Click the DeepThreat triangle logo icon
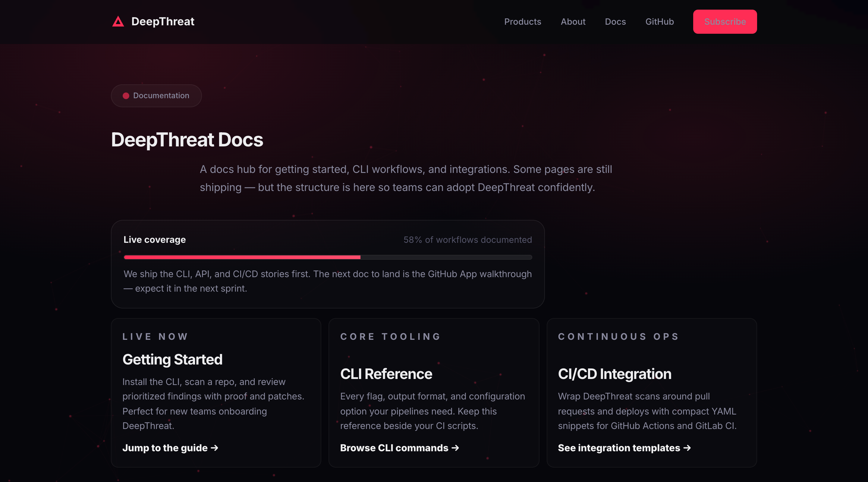The image size is (868, 482). pyautogui.click(x=118, y=22)
